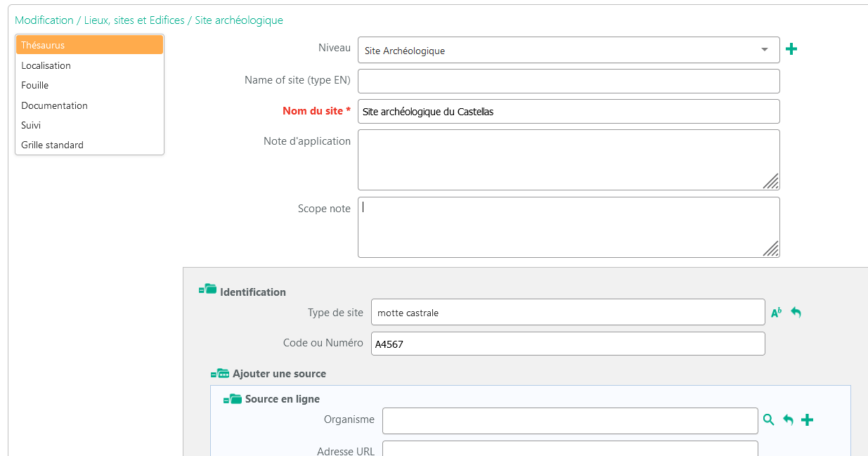
Task: Click the green plus beside Organisme field
Action: (808, 420)
